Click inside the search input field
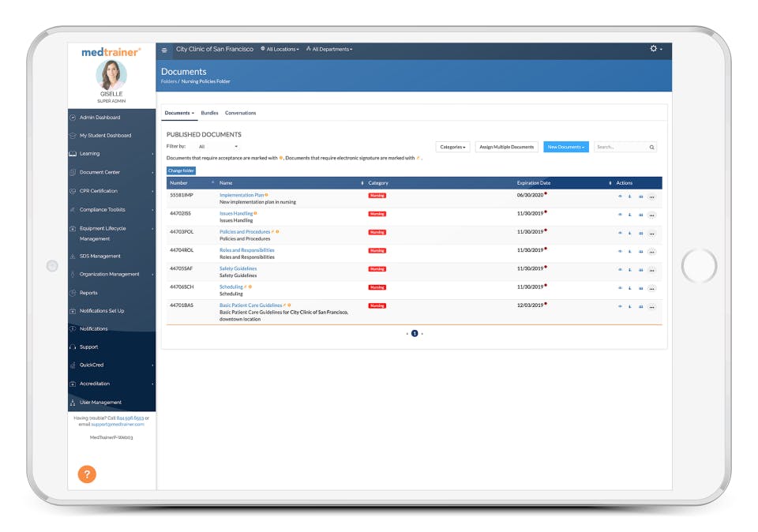 click(x=620, y=147)
